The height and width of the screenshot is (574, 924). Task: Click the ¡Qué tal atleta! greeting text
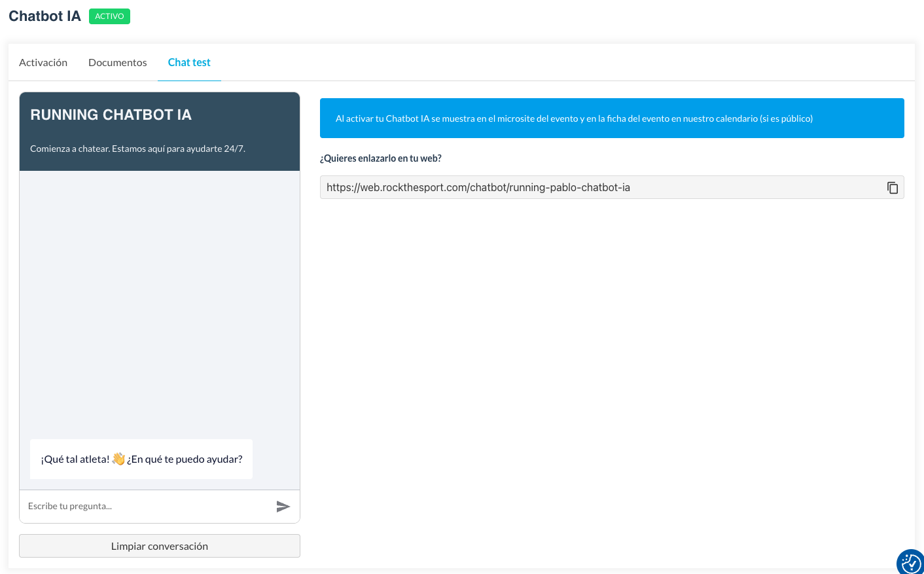tap(75, 459)
